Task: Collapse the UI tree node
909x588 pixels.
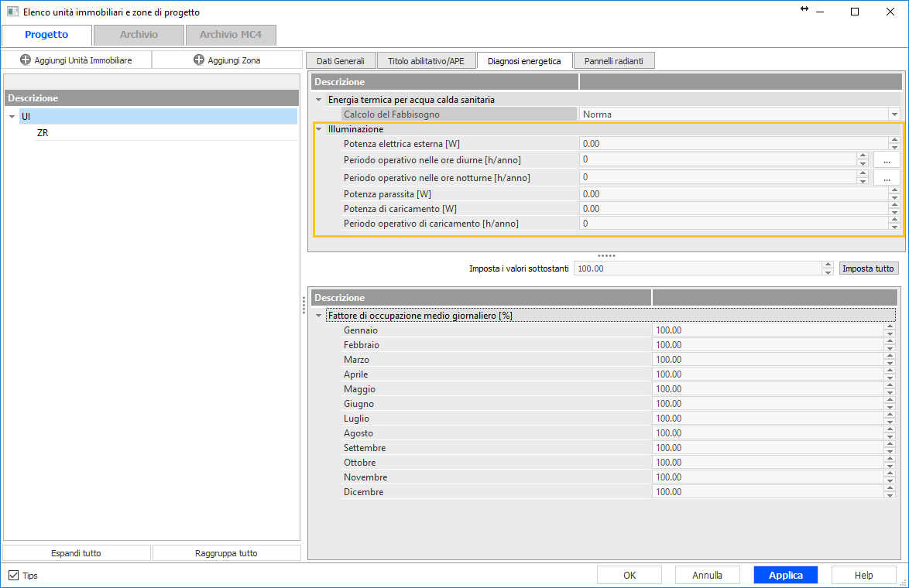Action: click(12, 116)
